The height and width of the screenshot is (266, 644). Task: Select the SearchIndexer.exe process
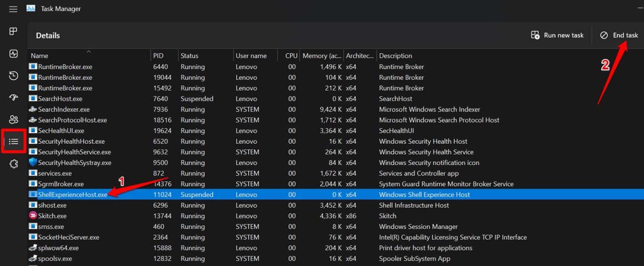click(x=63, y=110)
